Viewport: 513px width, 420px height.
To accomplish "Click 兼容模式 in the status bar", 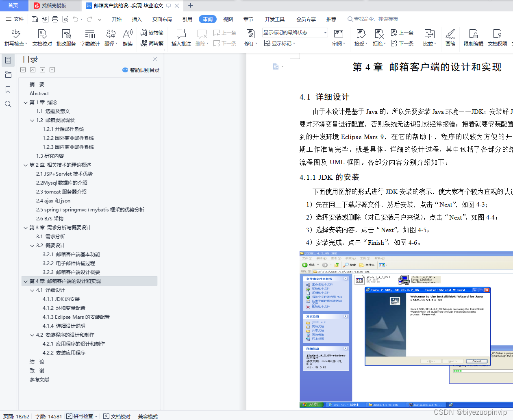I will [148, 416].
